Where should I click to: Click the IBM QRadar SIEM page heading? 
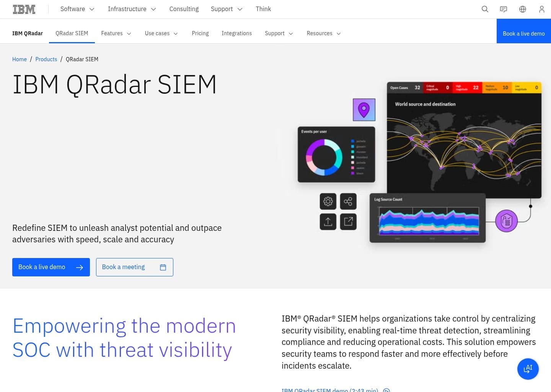114,85
